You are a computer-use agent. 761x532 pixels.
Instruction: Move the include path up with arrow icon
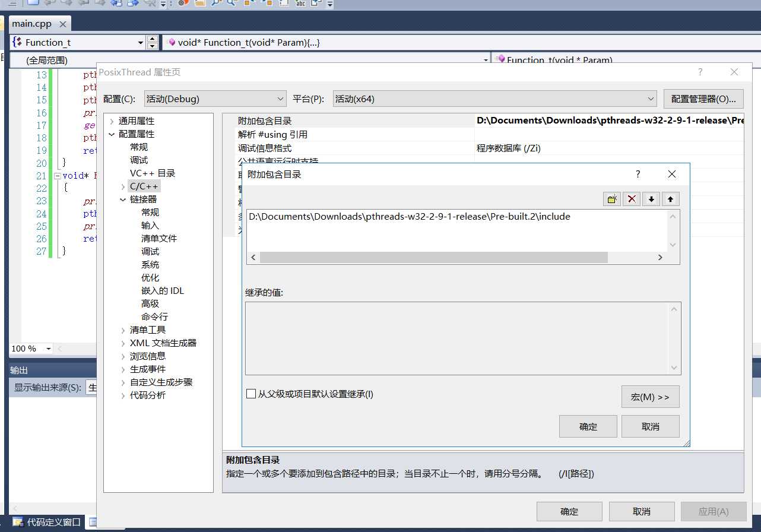tap(670, 199)
